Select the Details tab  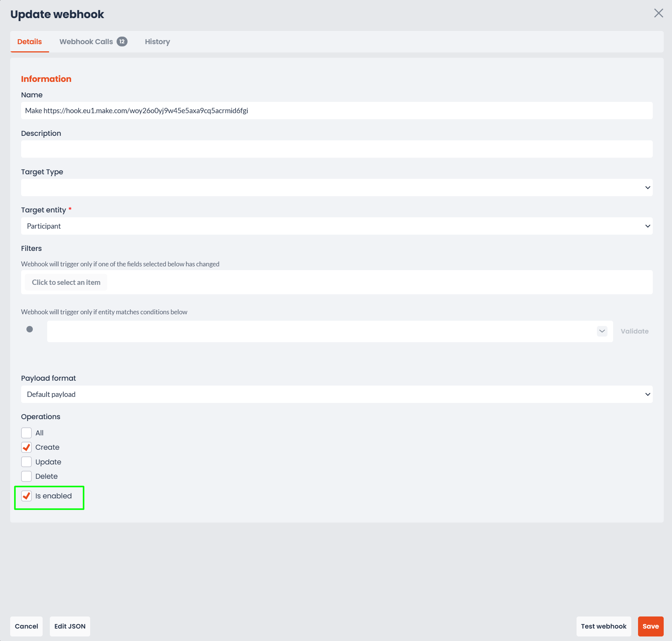[x=29, y=42]
